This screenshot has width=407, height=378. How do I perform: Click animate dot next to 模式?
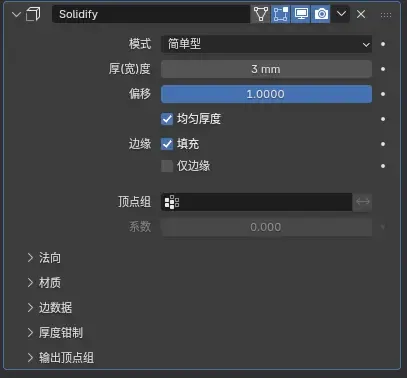(x=383, y=44)
